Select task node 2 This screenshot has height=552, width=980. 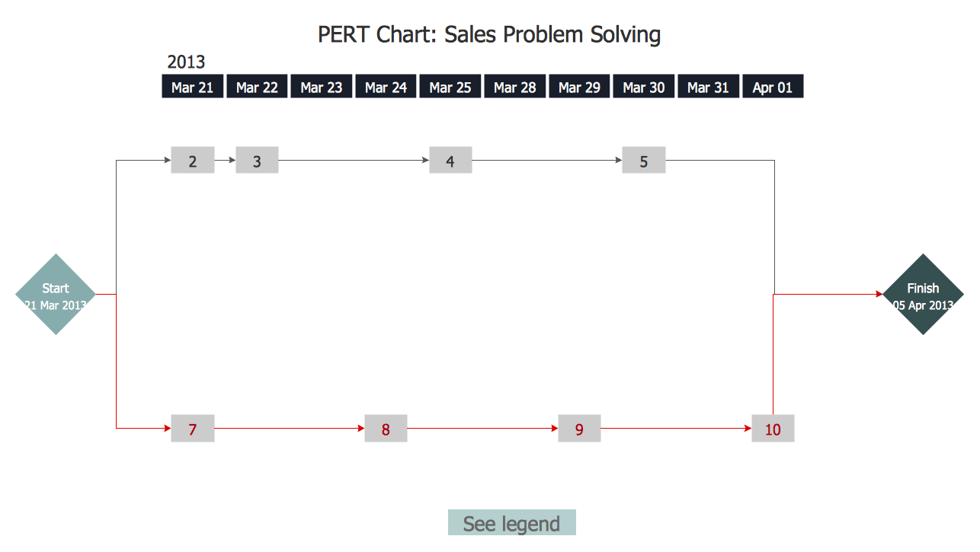point(193,161)
